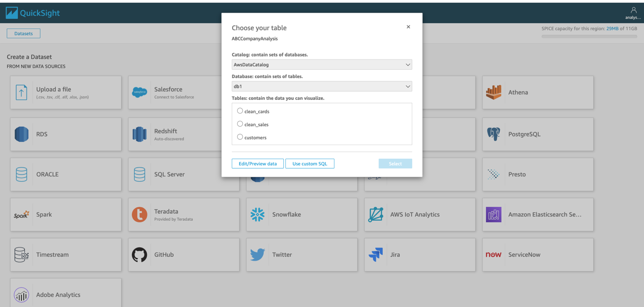The height and width of the screenshot is (307, 644).
Task: Choose the Amazon Elasticsearch Service icon
Action: pos(494,214)
